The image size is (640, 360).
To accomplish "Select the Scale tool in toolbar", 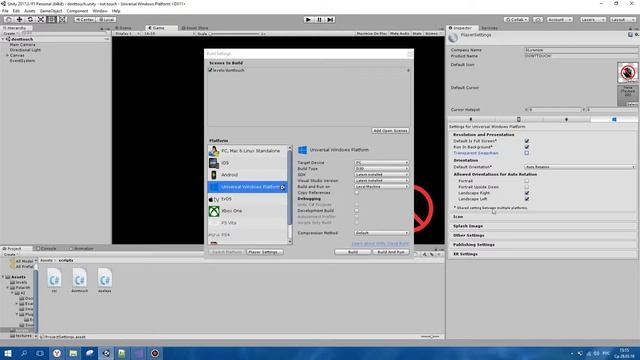I will point(41,19).
